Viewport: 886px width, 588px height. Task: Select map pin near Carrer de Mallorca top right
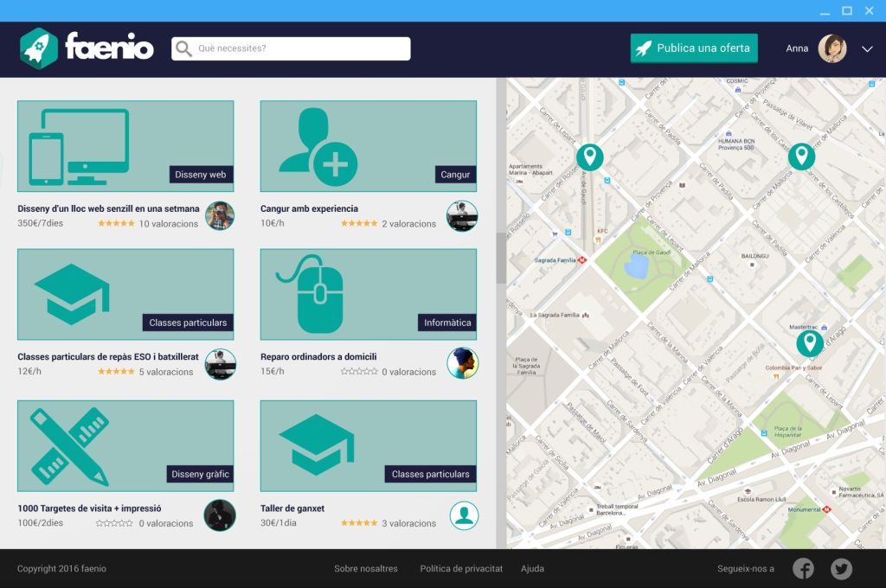[x=801, y=157]
